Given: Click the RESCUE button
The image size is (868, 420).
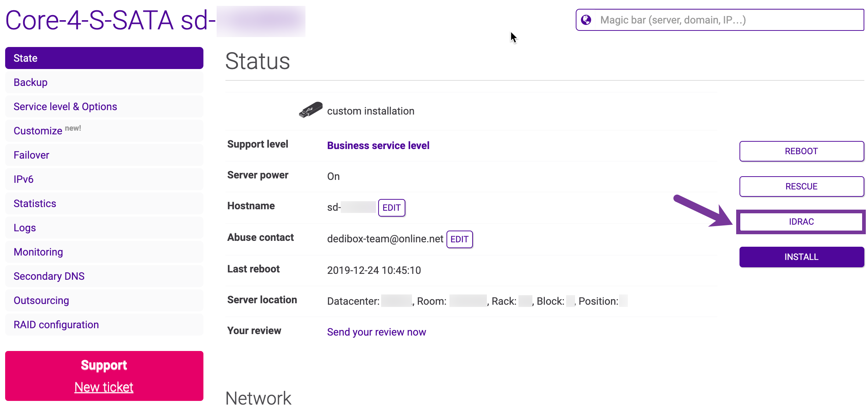Looking at the screenshot, I should tap(801, 187).
